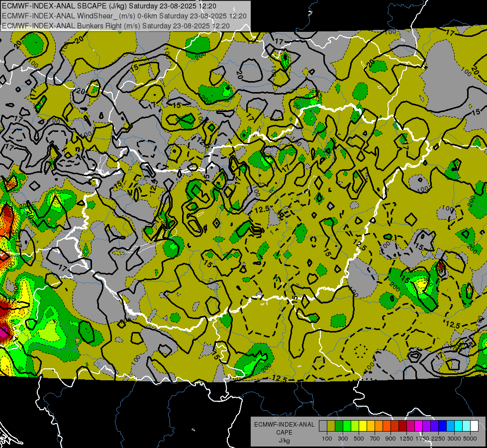This screenshot has width=487, height=448.
Task: Click the bright magenta legend swatch
Action: point(419,426)
